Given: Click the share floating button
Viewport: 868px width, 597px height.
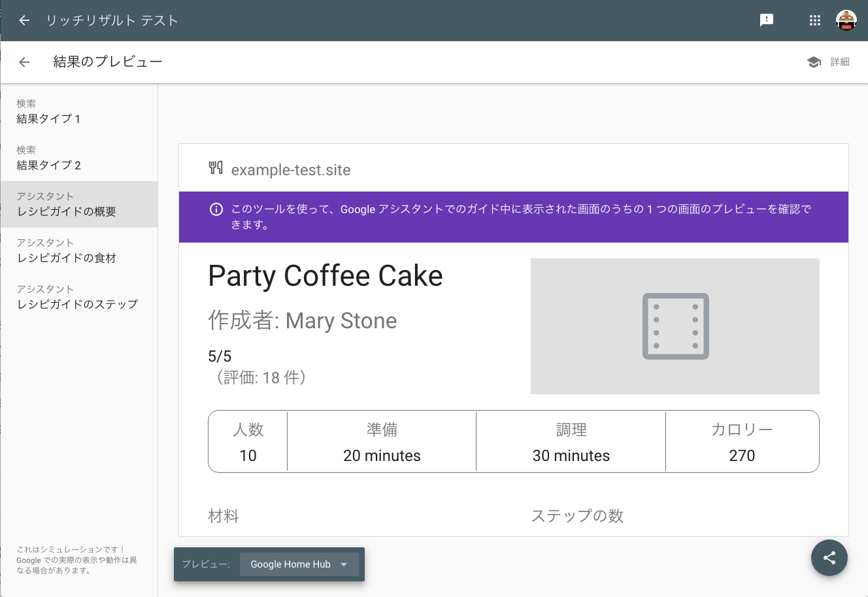Looking at the screenshot, I should coord(829,558).
